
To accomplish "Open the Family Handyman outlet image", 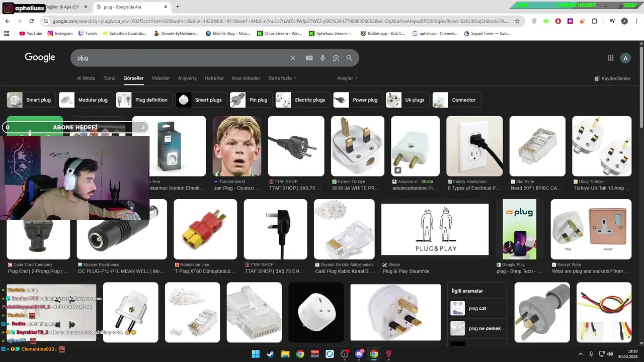I will pyautogui.click(x=474, y=146).
